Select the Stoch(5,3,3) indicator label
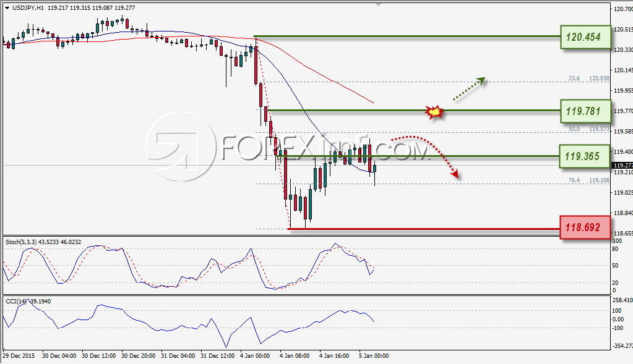This screenshot has width=633, height=364. tap(21, 242)
